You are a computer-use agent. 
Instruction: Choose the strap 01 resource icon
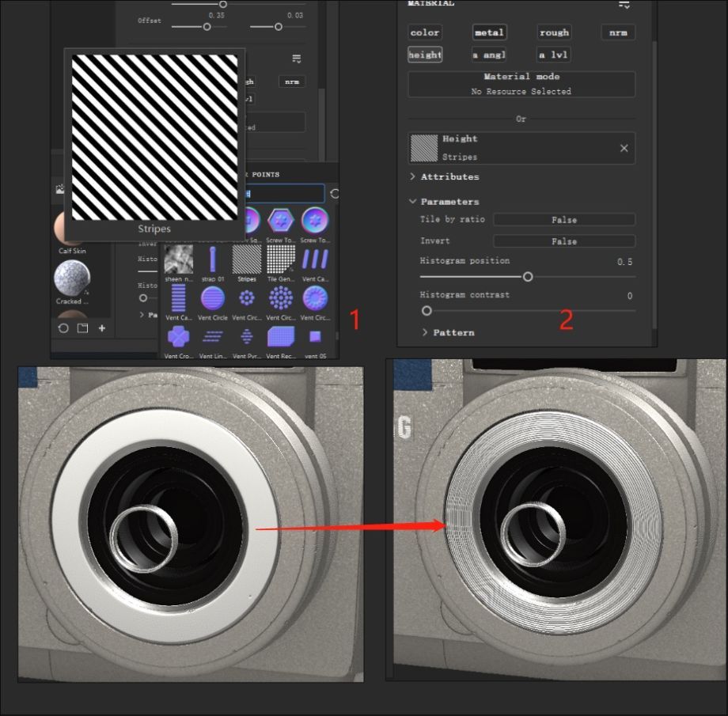(213, 259)
